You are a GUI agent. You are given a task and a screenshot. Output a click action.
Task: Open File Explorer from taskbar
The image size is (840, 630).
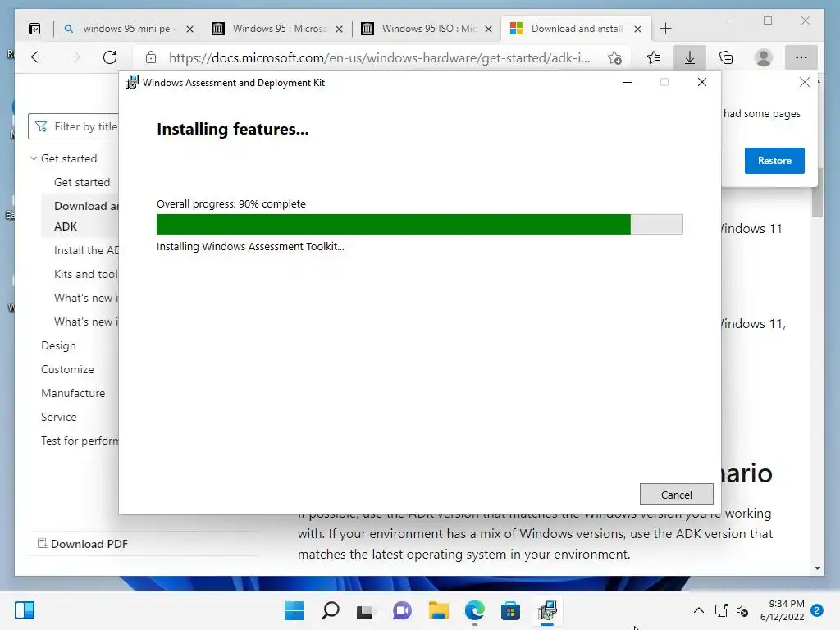click(x=438, y=610)
